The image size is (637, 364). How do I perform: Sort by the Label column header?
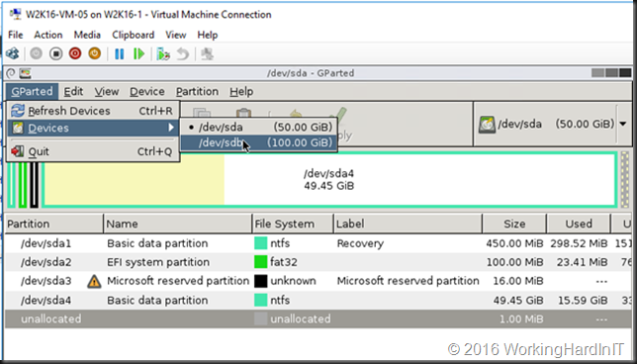click(x=408, y=224)
